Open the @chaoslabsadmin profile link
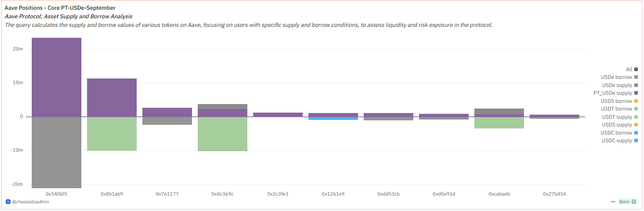The width and height of the screenshot is (644, 211). 31,202
